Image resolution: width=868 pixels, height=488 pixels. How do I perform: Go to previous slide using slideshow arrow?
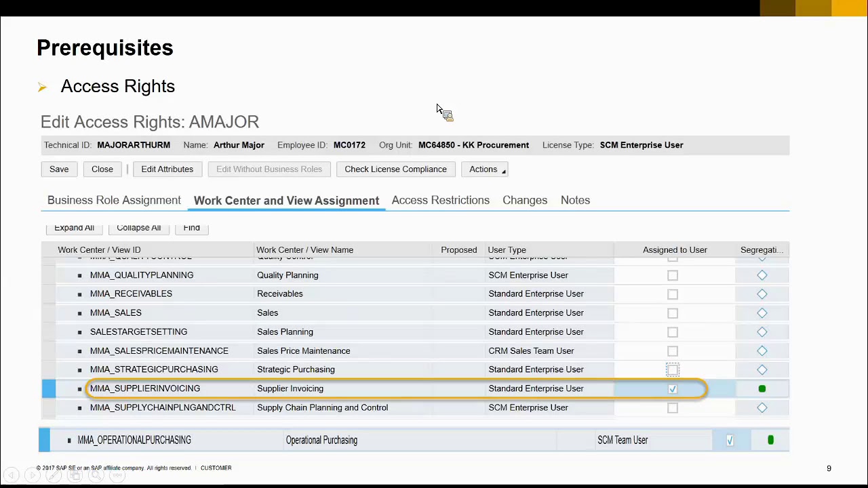(12, 475)
